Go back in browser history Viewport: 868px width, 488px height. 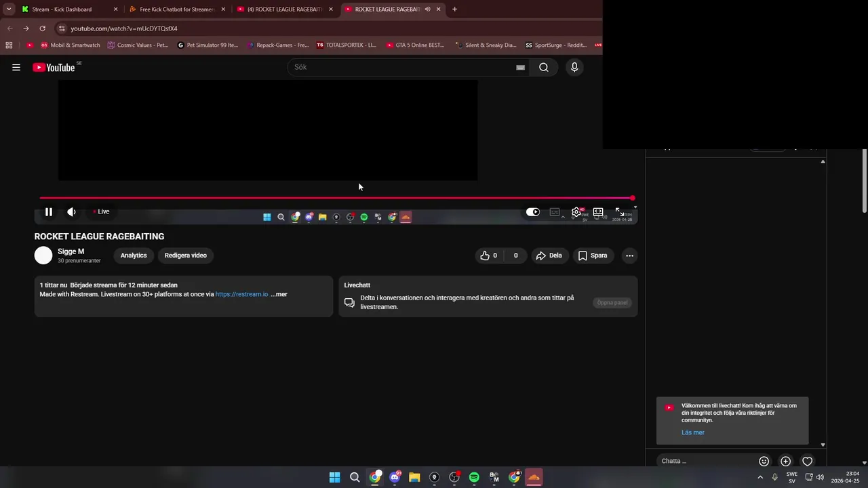(x=9, y=28)
